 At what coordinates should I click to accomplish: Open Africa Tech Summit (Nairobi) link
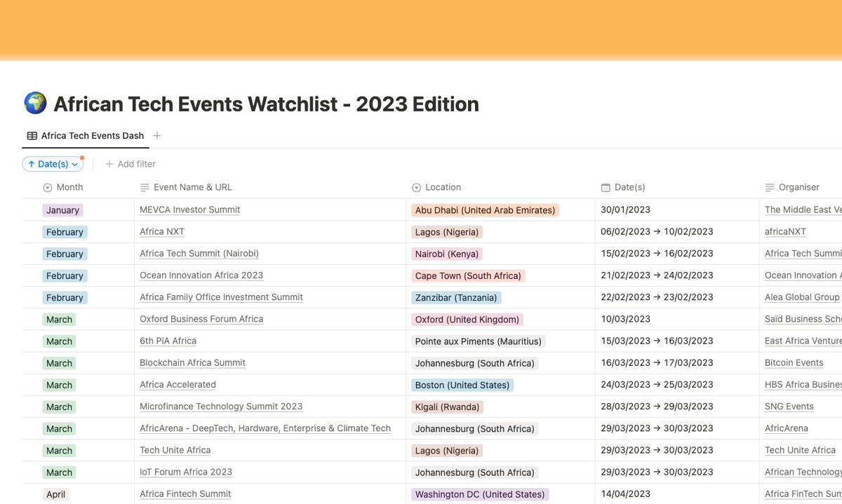[199, 254]
